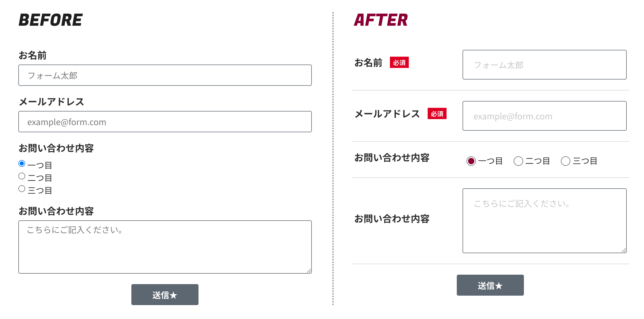Select the blue 一つ目 radio in BEFORE form

(22, 164)
